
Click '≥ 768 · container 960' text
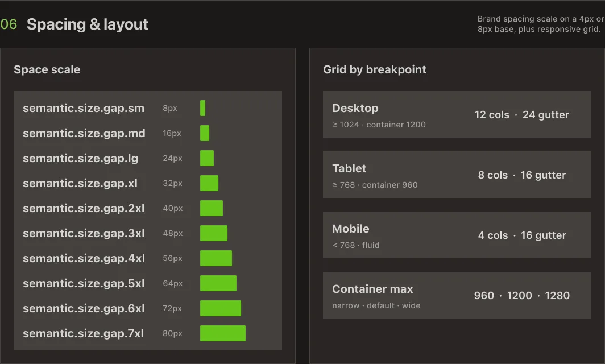click(x=375, y=185)
